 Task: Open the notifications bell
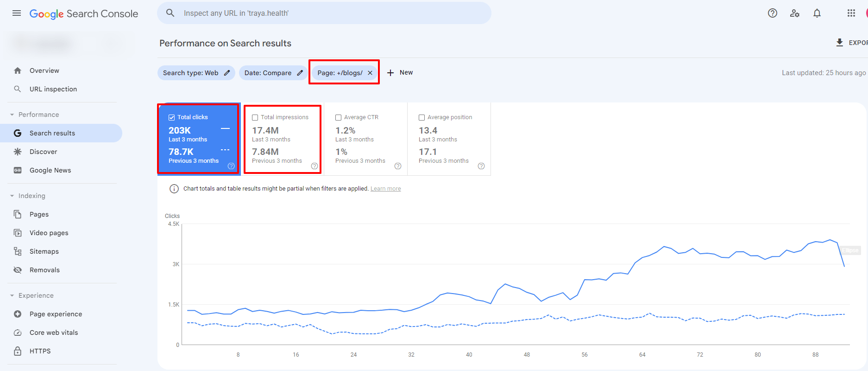[817, 13]
